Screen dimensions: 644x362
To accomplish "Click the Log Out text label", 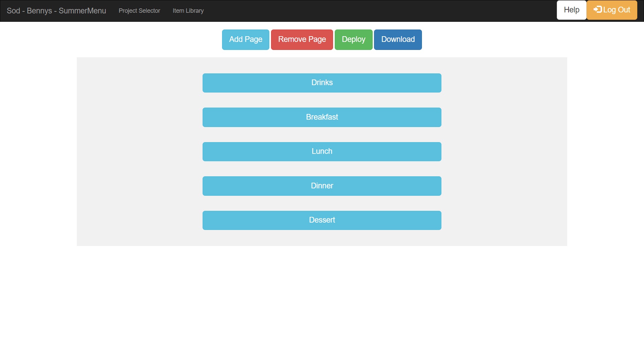I will pyautogui.click(x=616, y=10).
